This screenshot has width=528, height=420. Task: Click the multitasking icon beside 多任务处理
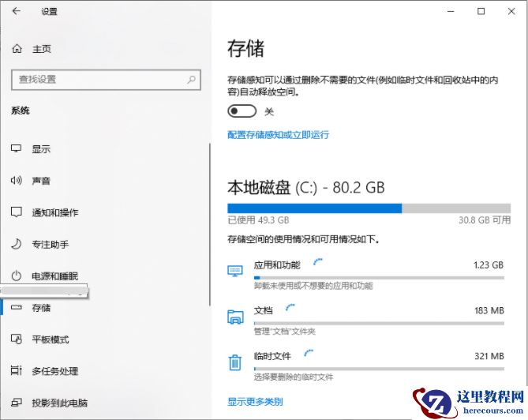(x=16, y=370)
